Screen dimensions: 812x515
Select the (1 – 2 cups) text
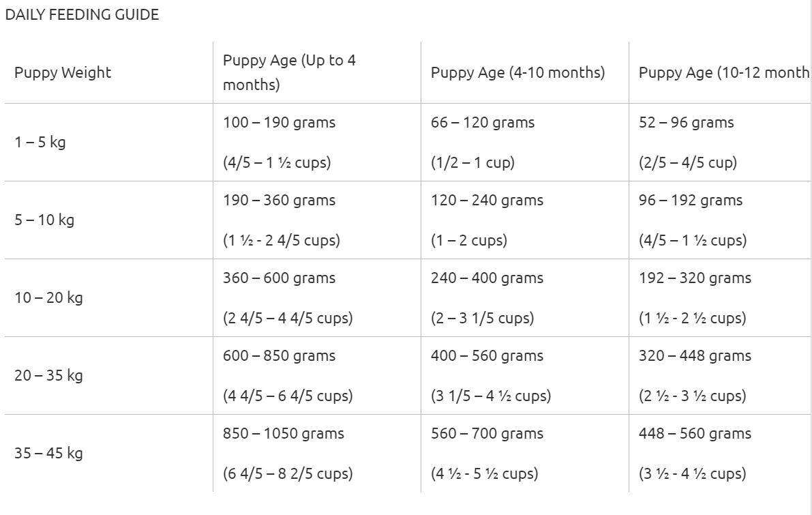(469, 241)
